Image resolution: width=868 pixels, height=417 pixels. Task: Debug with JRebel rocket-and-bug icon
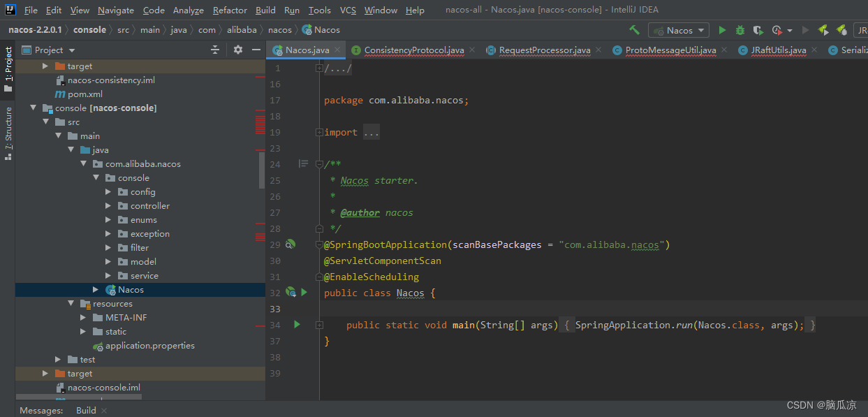coord(842,30)
